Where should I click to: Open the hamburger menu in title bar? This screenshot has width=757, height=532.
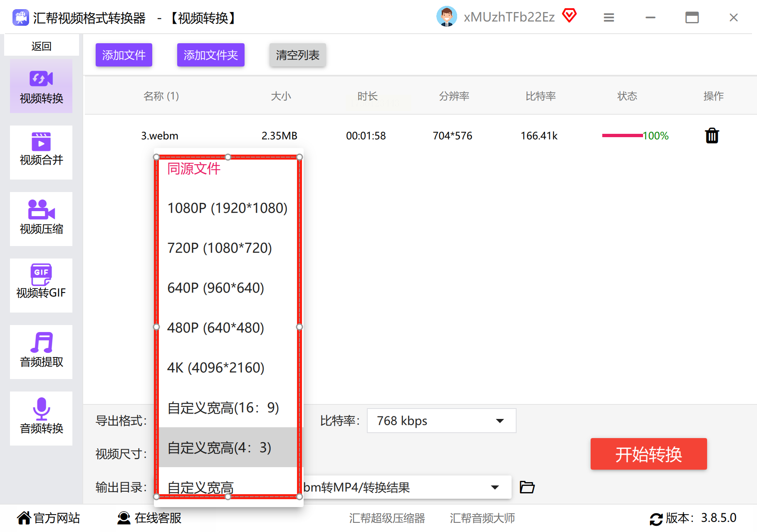tap(609, 17)
